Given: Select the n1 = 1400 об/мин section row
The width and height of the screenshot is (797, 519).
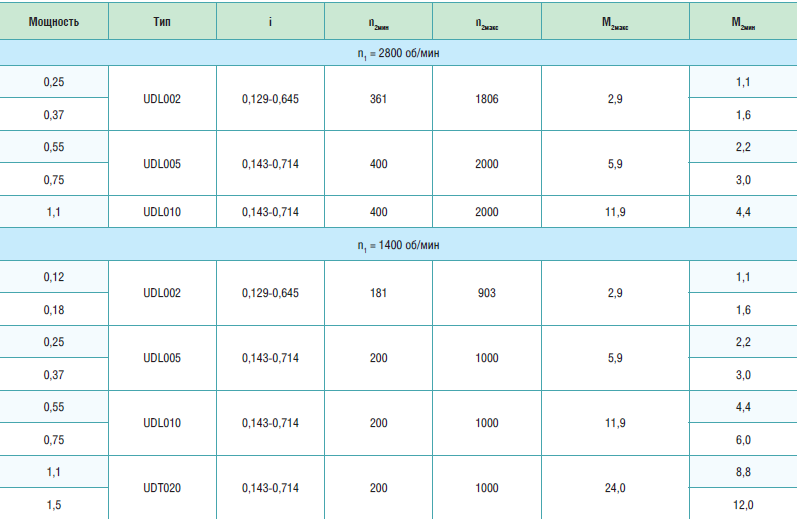Looking at the screenshot, I should (398, 244).
